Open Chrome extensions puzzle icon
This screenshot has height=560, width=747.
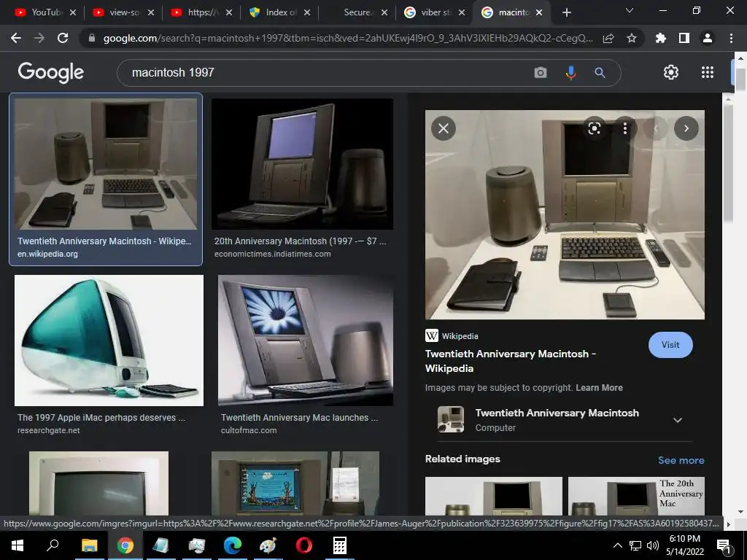pyautogui.click(x=660, y=38)
